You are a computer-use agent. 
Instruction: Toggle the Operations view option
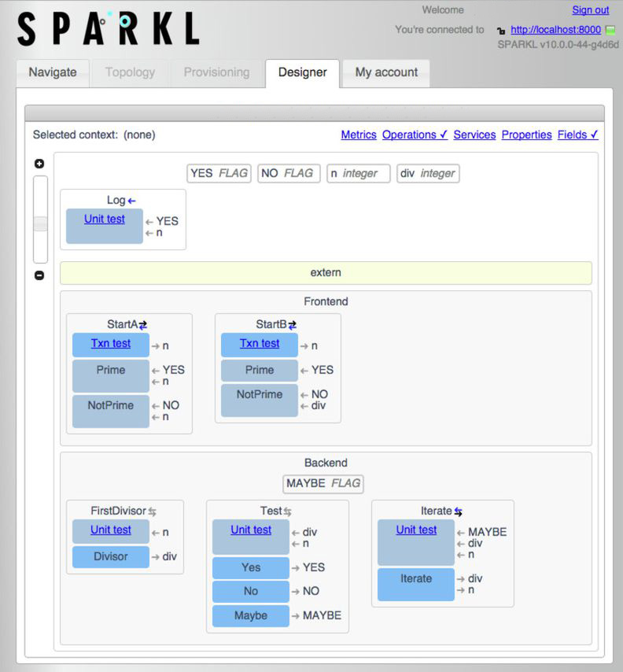[x=415, y=135]
